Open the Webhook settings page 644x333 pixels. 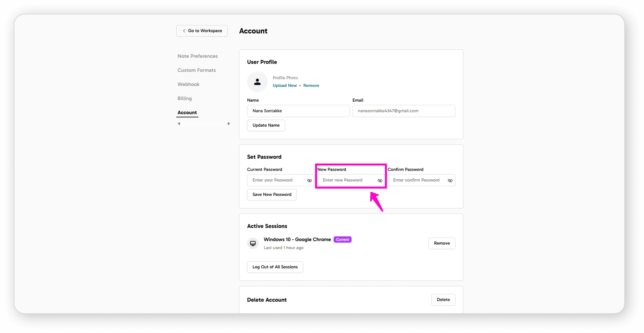[x=188, y=84]
